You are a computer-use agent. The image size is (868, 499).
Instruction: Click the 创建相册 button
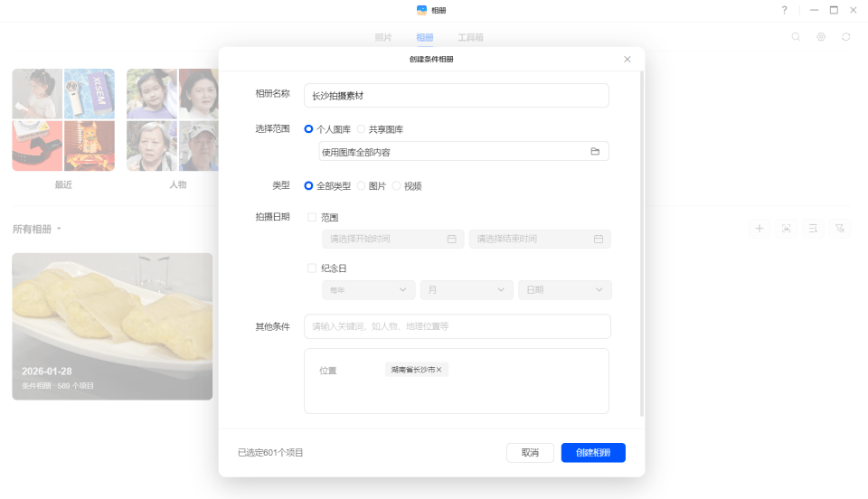(x=593, y=453)
